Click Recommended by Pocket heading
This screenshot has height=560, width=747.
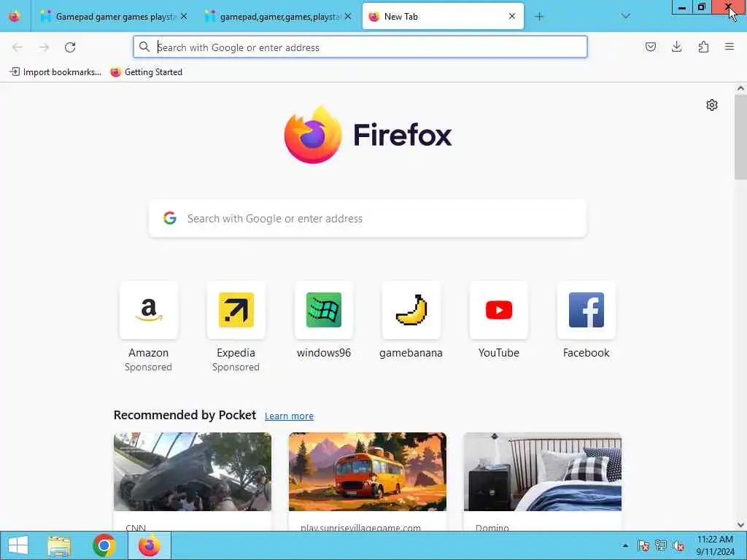(x=185, y=415)
